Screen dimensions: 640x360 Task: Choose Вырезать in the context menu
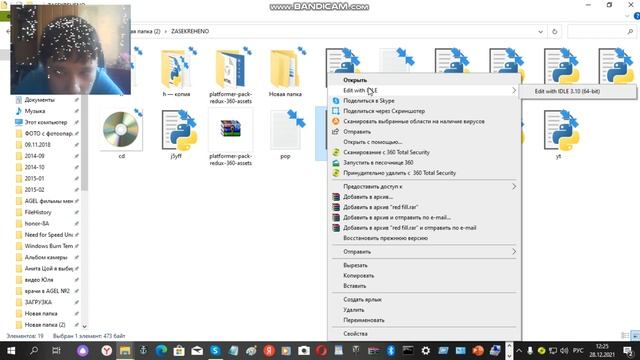tap(355, 265)
